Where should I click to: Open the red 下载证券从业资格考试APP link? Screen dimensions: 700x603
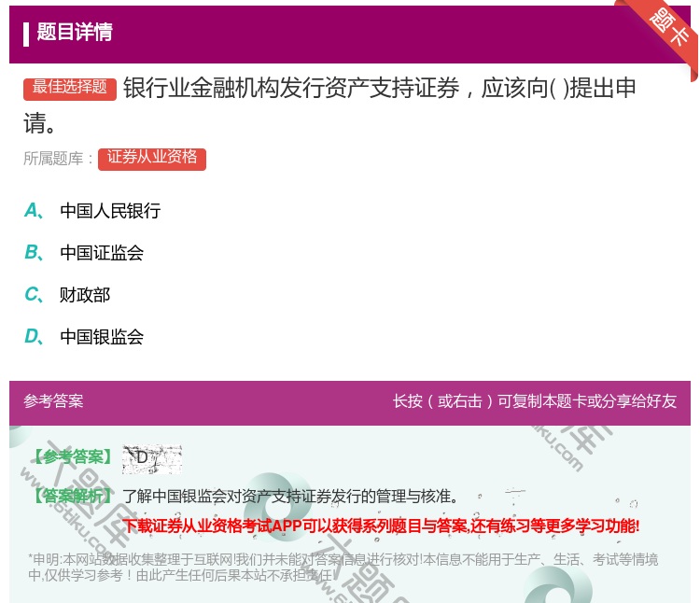coord(381,526)
